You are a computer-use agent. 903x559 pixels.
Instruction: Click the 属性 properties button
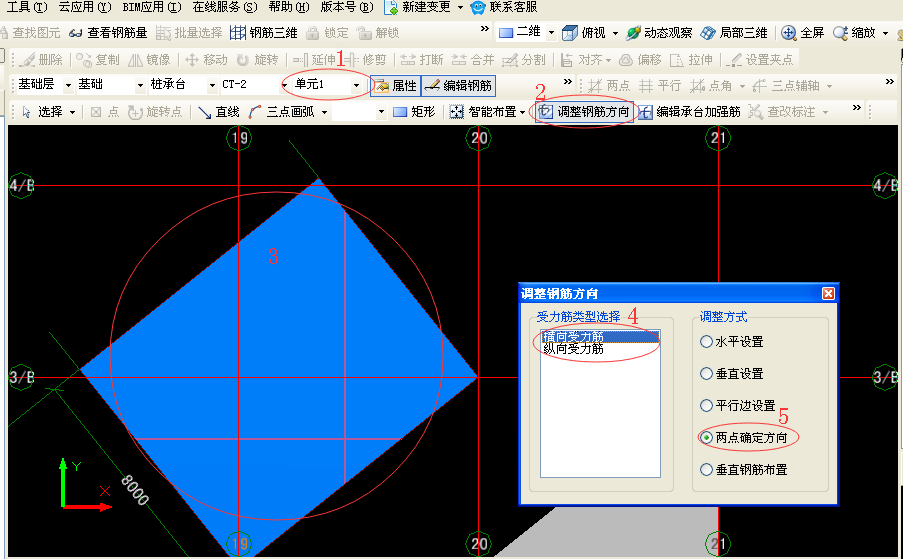coord(395,85)
